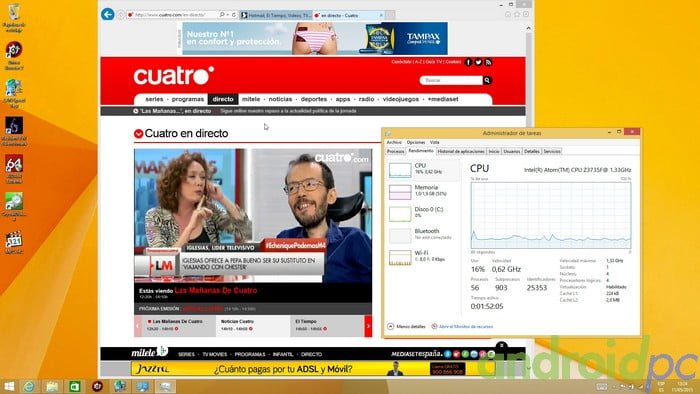Viewport: 700px width, 394px height.
Task: Select Bluetooth in the performance sidebar
Action: click(x=423, y=236)
